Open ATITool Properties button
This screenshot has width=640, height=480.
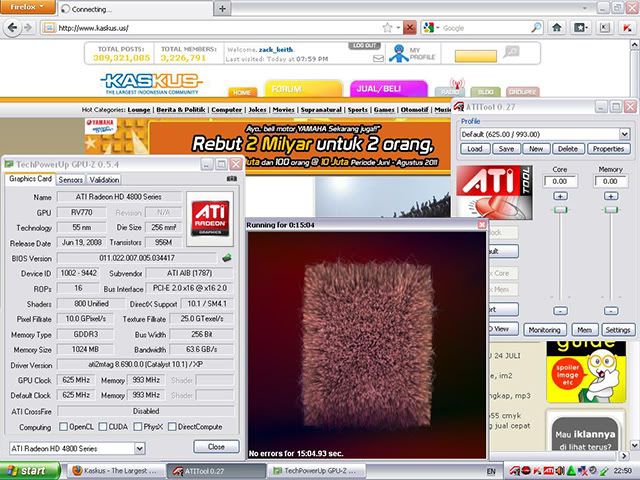[x=609, y=149]
